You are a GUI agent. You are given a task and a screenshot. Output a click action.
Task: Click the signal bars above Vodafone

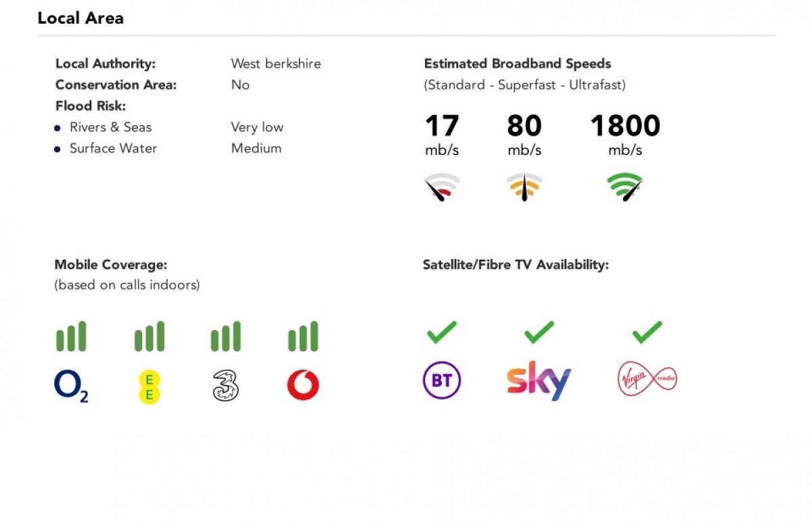click(x=302, y=336)
